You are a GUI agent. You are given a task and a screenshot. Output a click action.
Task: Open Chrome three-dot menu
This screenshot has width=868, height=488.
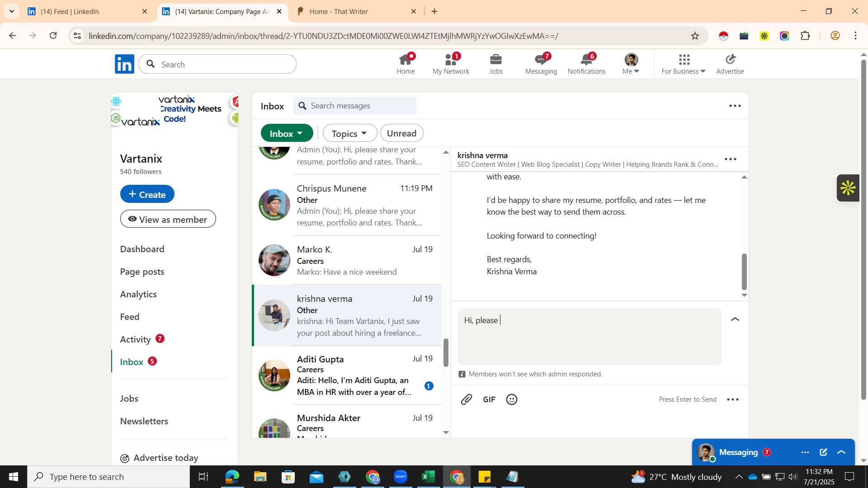coord(856,36)
